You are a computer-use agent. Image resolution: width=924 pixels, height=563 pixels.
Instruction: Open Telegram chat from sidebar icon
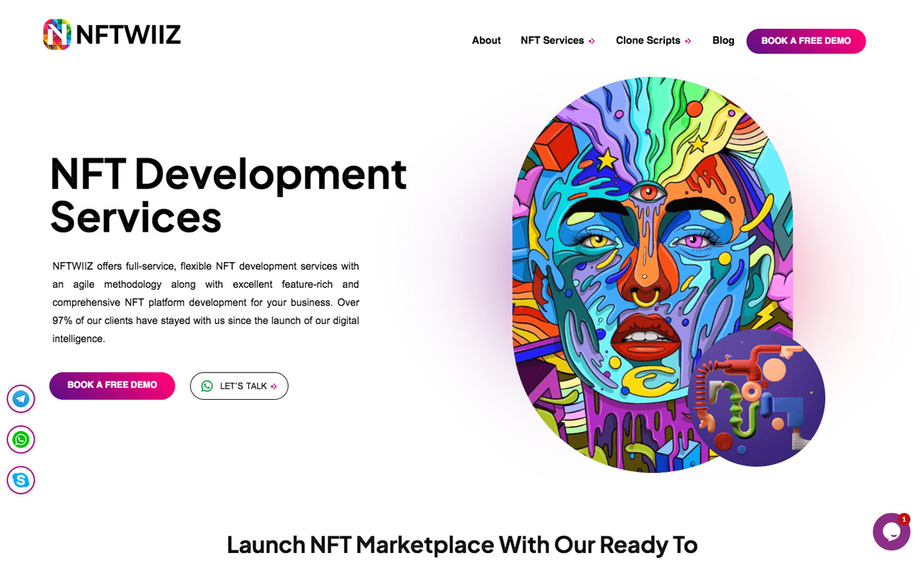point(21,398)
